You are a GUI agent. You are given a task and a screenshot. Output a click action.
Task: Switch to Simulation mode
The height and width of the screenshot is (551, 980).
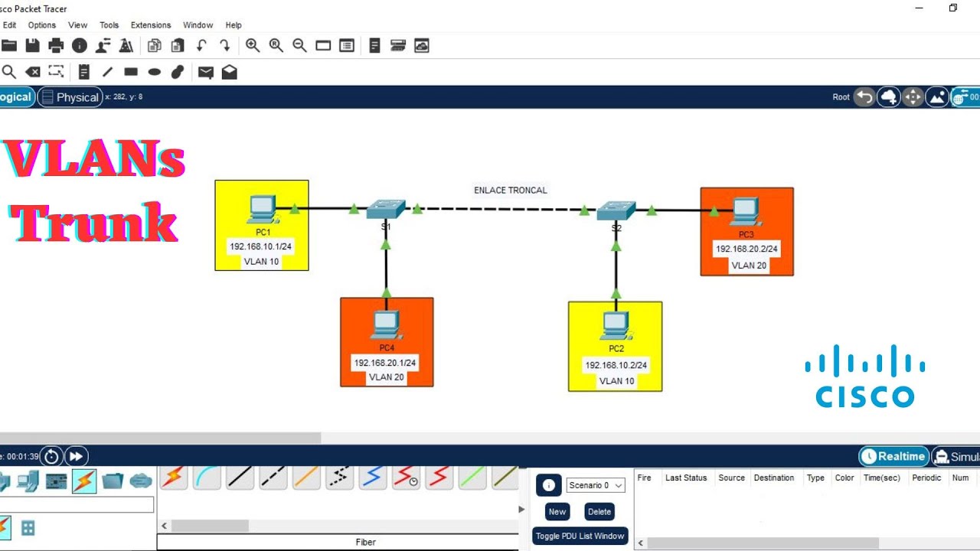coord(956,457)
